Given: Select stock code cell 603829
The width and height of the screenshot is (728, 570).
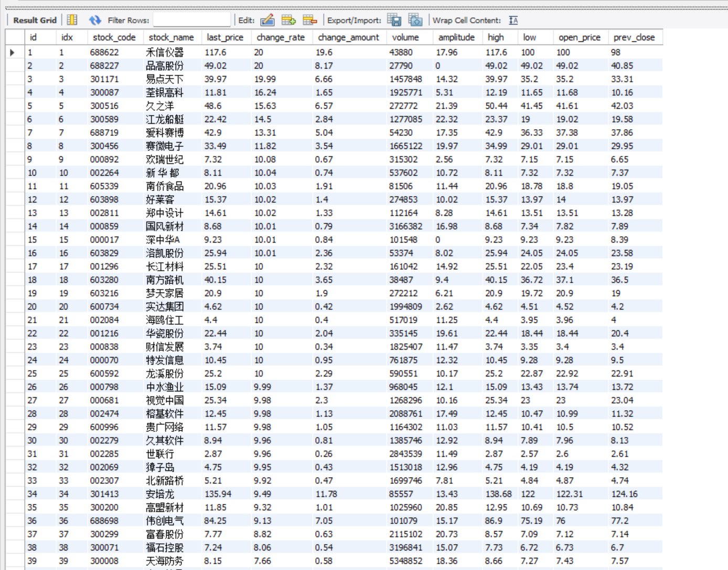Looking at the screenshot, I should (x=115, y=254).
